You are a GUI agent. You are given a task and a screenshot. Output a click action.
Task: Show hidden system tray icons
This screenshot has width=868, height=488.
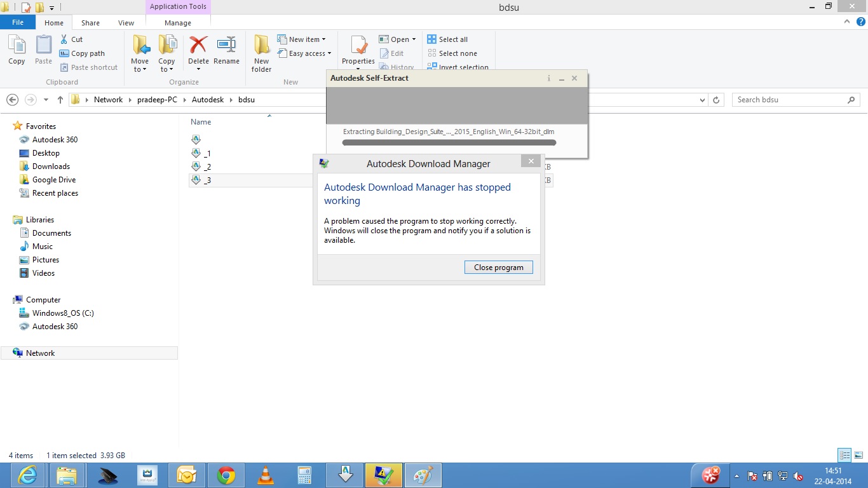coord(736,475)
